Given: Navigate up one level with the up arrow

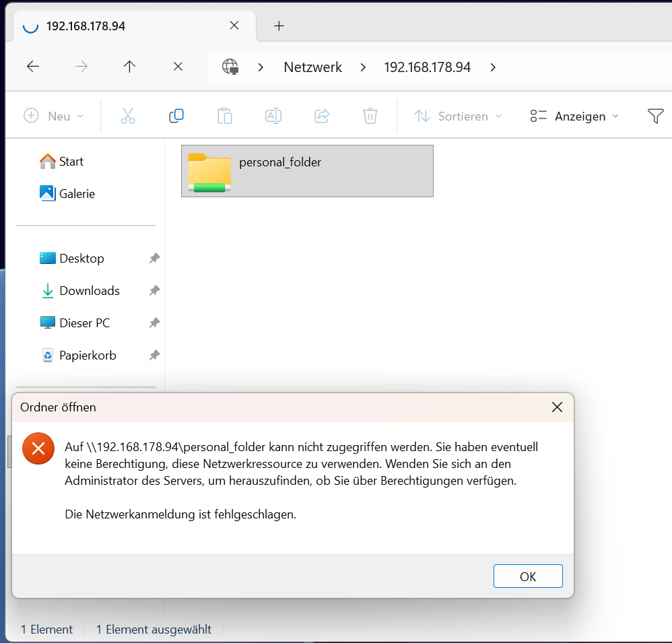Looking at the screenshot, I should pos(129,67).
